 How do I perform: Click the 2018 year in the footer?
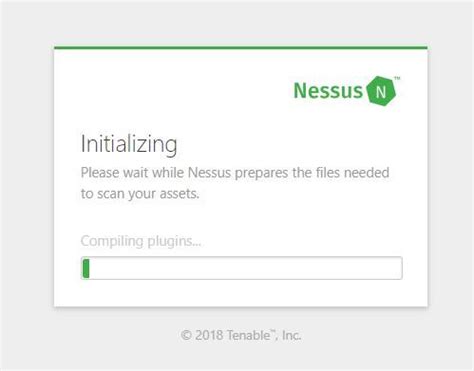(209, 335)
